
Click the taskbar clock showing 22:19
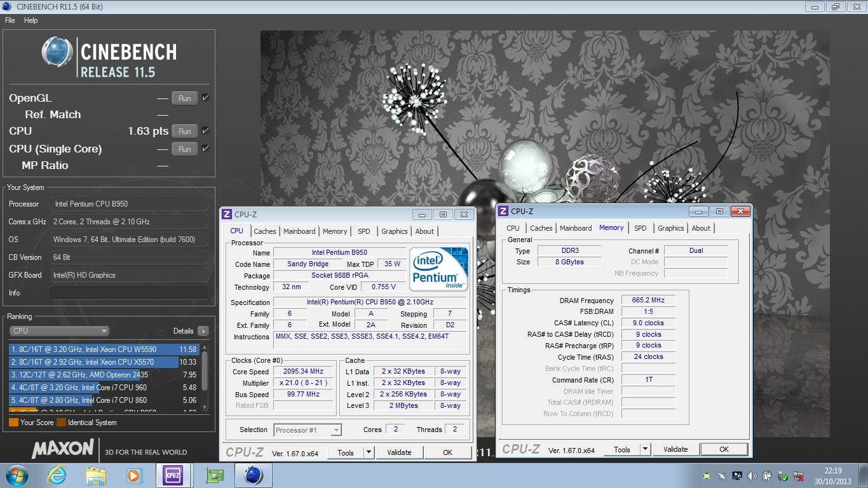[x=833, y=476]
